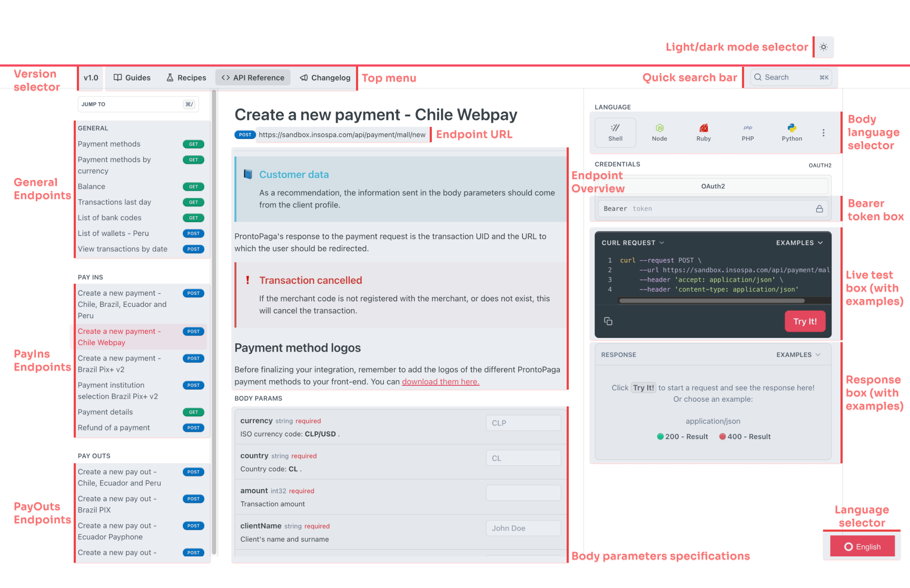Select Shell language icon
The image size is (910, 588).
(615, 133)
